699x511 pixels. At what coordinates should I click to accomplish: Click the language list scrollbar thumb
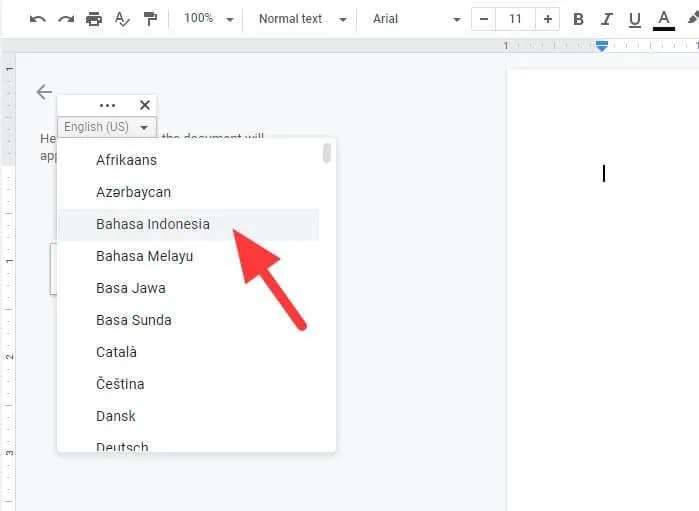pyautogui.click(x=327, y=153)
